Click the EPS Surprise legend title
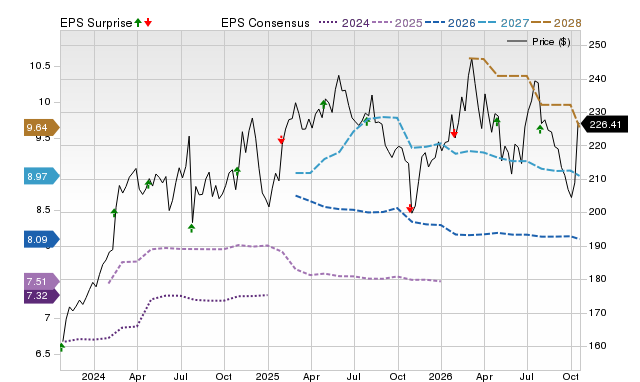This screenshot has height=382, width=640. coord(96,23)
